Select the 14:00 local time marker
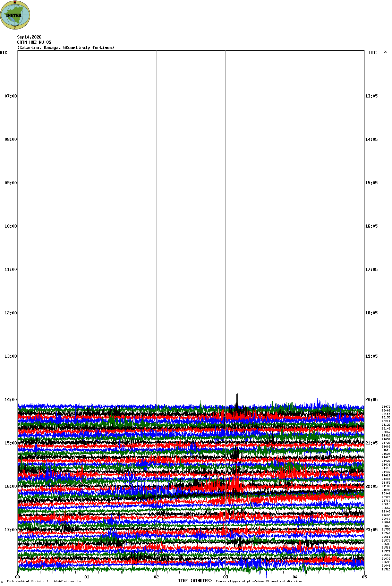The image size is (392, 586). pyautogui.click(x=10, y=400)
